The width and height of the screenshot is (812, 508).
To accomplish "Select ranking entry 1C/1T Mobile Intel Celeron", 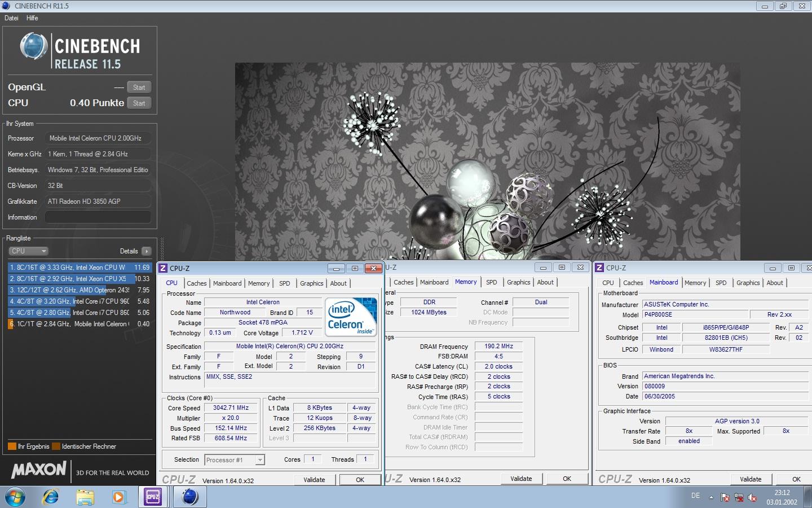I will (80, 324).
